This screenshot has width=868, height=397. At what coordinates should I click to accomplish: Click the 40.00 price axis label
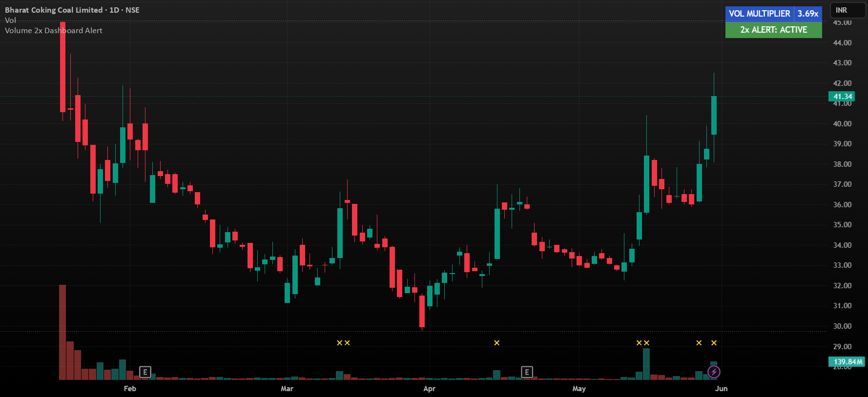pyautogui.click(x=842, y=124)
